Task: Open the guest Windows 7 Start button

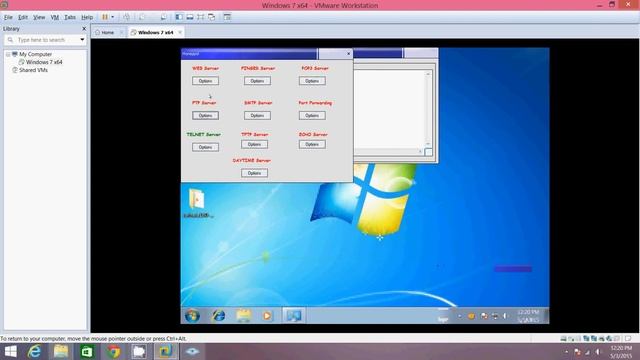Action: (192, 316)
